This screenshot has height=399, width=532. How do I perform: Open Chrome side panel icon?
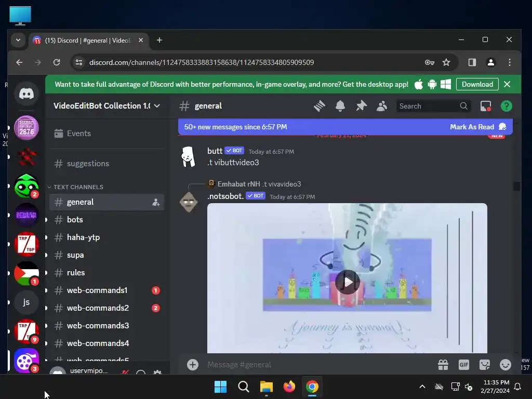pos(472,62)
